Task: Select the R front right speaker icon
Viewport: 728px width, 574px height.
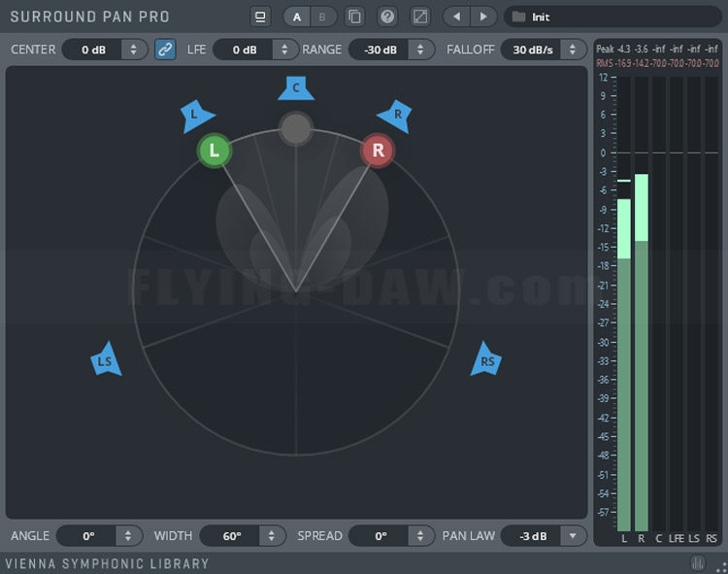Action: point(395,116)
